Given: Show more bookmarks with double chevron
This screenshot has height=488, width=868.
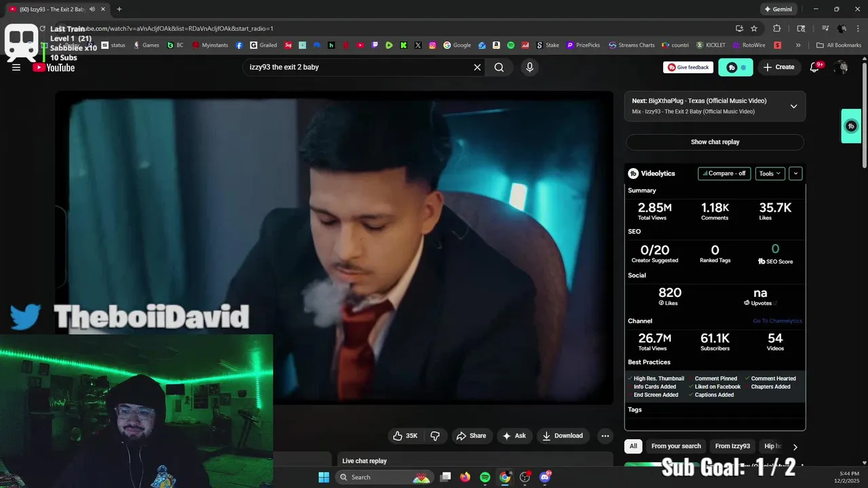Looking at the screenshot, I should [798, 45].
